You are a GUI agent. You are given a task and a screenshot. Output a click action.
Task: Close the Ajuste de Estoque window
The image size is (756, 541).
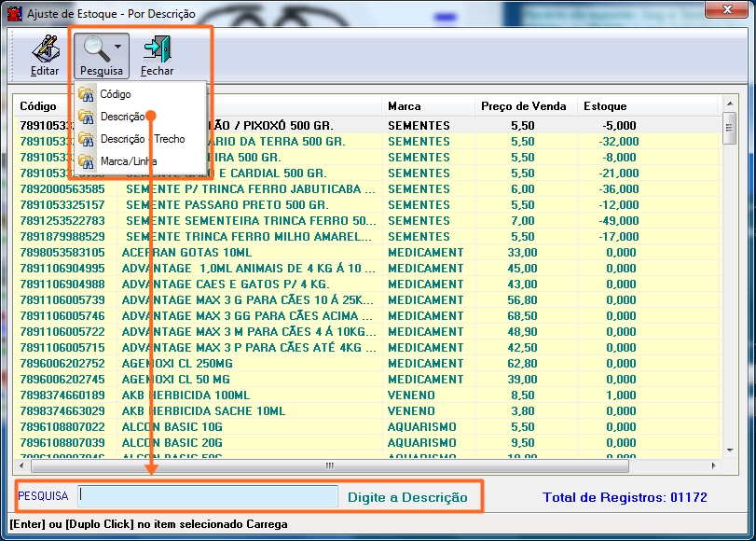click(726, 9)
